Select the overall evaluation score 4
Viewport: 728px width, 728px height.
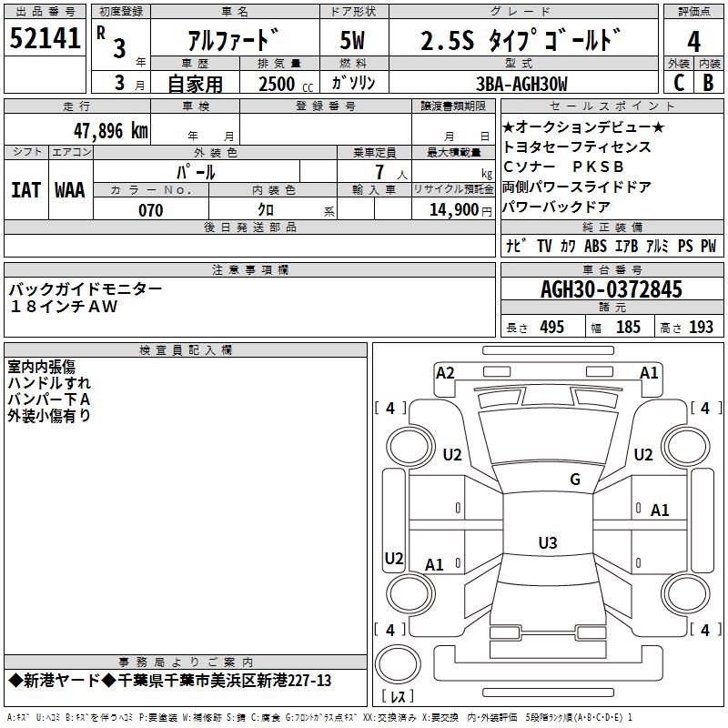(x=693, y=41)
